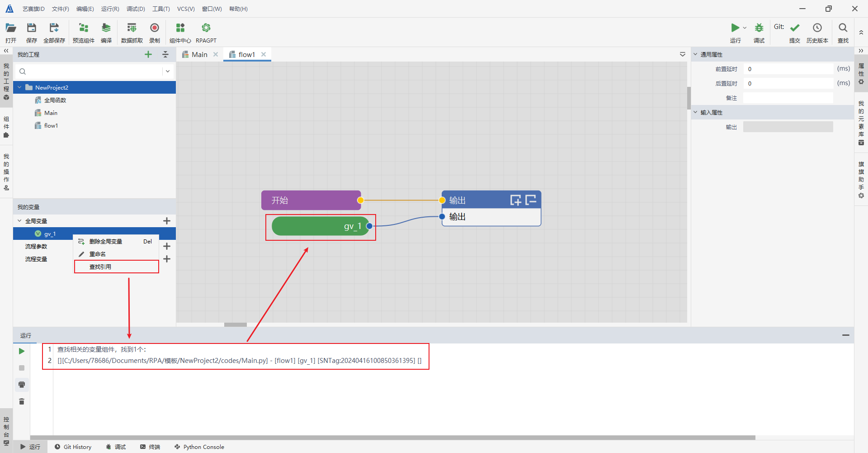The height and width of the screenshot is (453, 868).
Task: Open the Git History bottom tab
Action: tap(73, 447)
